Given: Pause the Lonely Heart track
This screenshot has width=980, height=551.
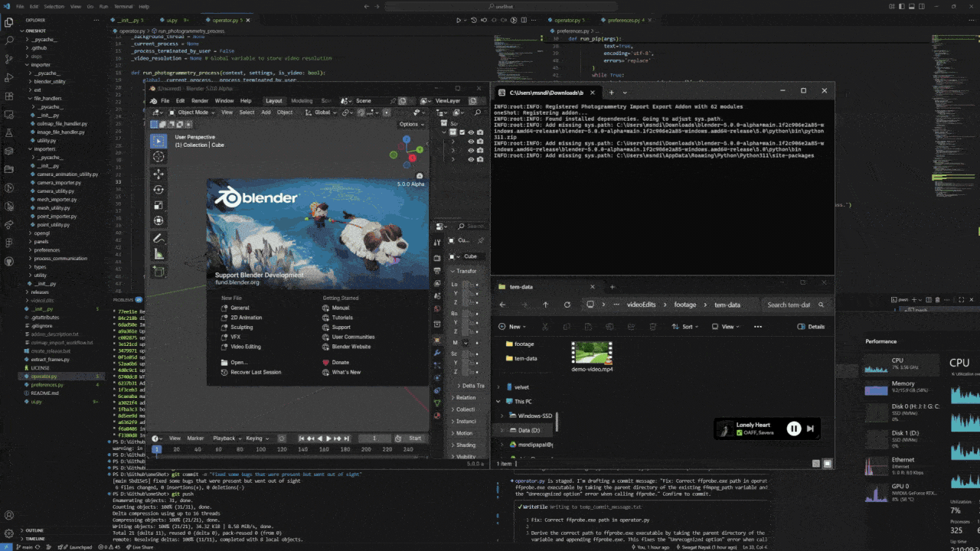Looking at the screenshot, I should [x=794, y=429].
